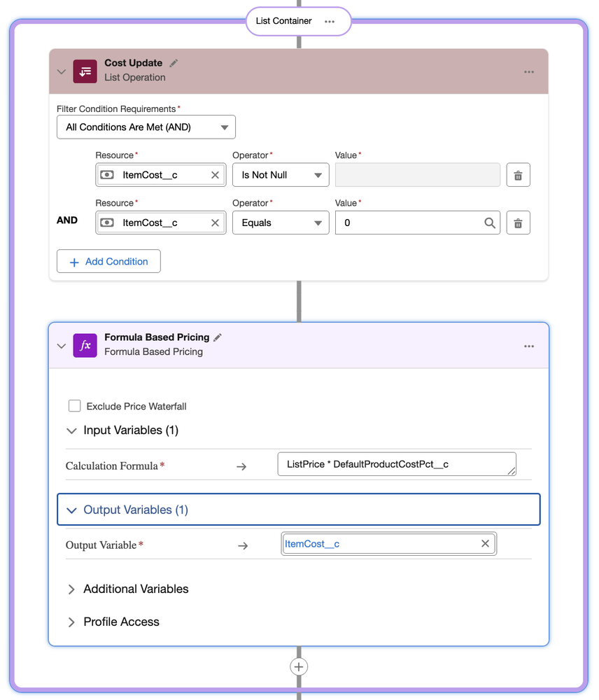The height and width of the screenshot is (700, 599).
Task: Add element with the plus circle connector
Action: point(299,666)
